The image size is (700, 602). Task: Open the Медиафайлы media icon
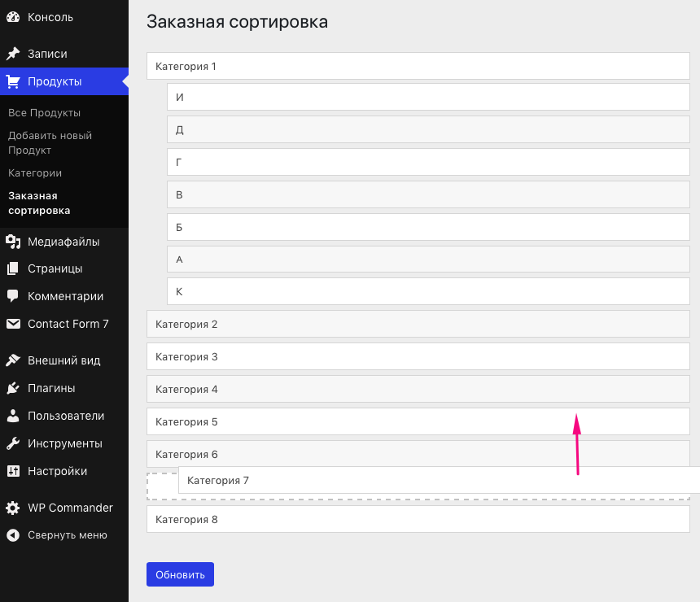click(13, 241)
